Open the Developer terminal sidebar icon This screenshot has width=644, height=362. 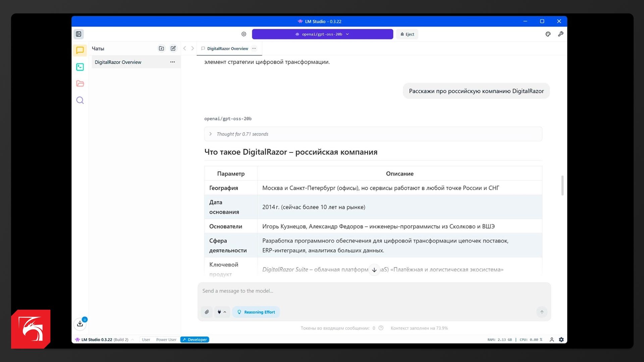coord(80,67)
